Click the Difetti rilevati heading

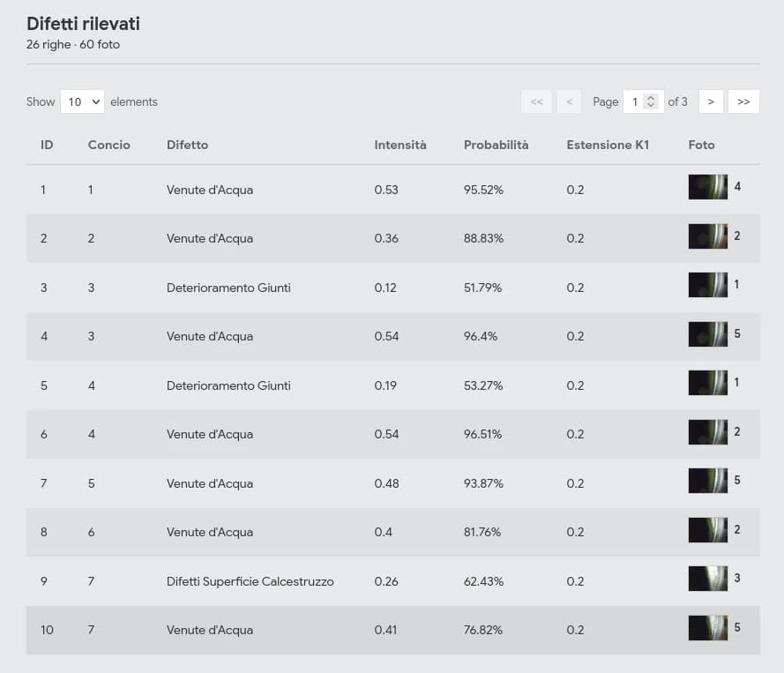pyautogui.click(x=83, y=24)
